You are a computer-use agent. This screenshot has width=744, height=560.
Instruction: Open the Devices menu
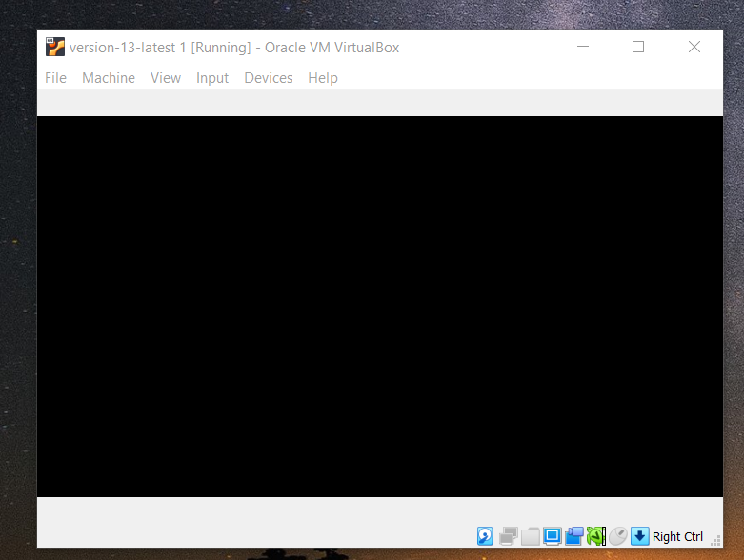tap(268, 78)
